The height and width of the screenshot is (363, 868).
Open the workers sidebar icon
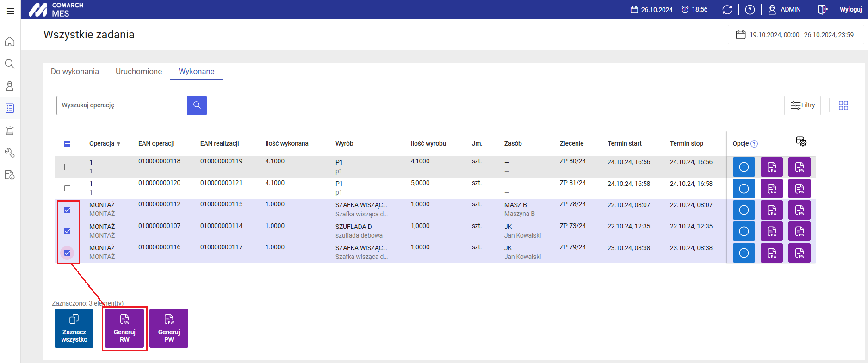click(10, 86)
